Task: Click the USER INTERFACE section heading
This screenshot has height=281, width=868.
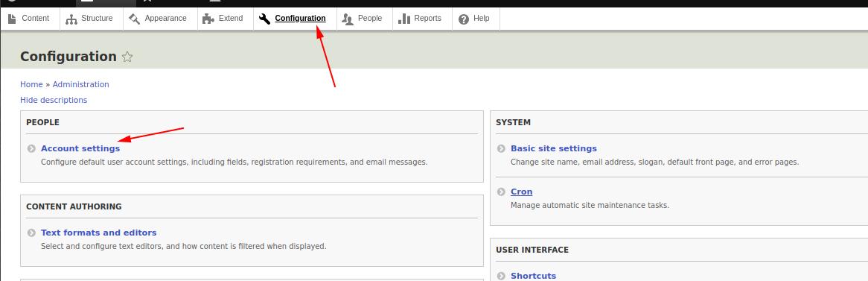Action: (x=532, y=250)
